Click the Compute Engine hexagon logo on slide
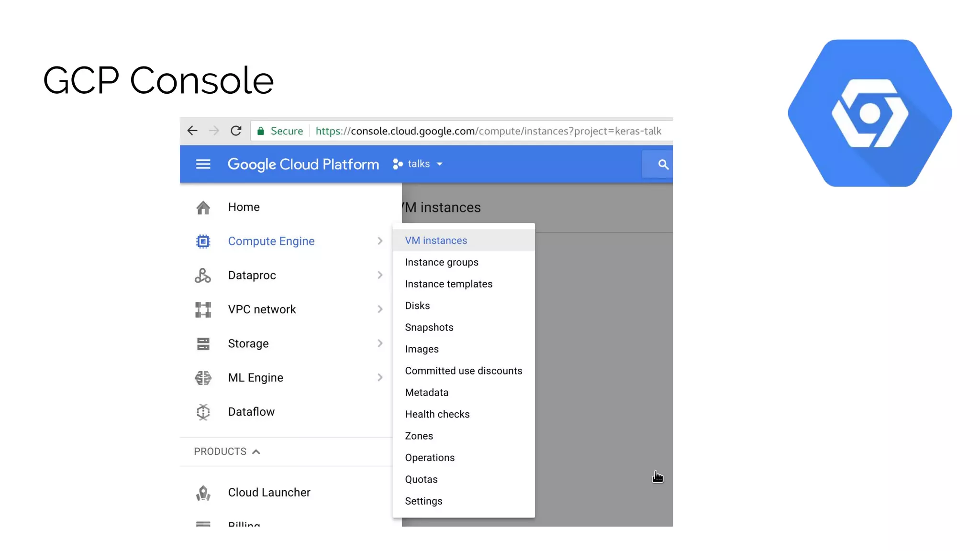 click(x=870, y=113)
